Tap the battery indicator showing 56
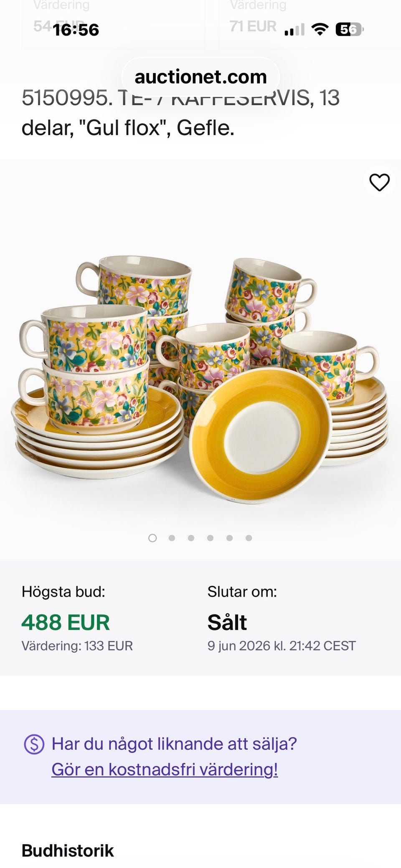Screen dimensions: 401x868 [x=350, y=29]
